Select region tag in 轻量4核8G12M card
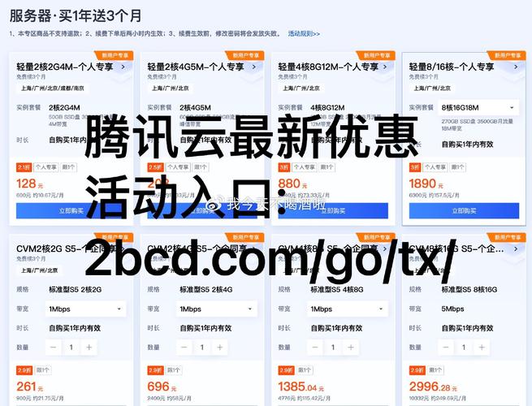This screenshot has height=406, width=532. [301, 89]
